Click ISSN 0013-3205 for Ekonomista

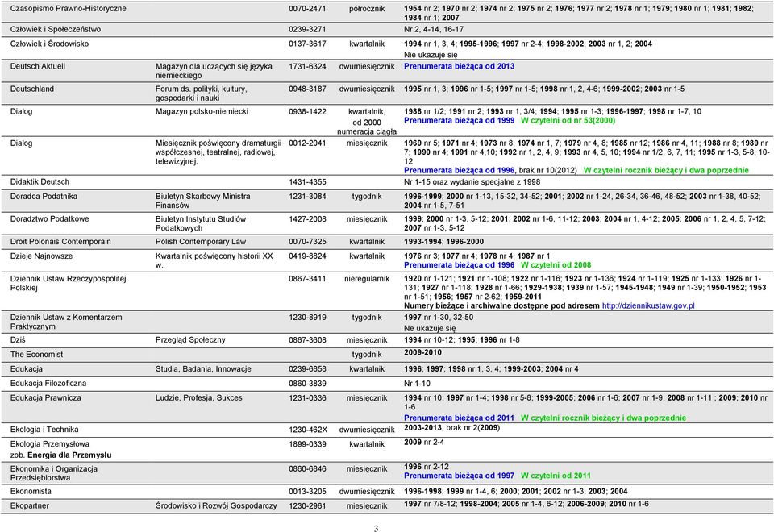tap(307, 492)
